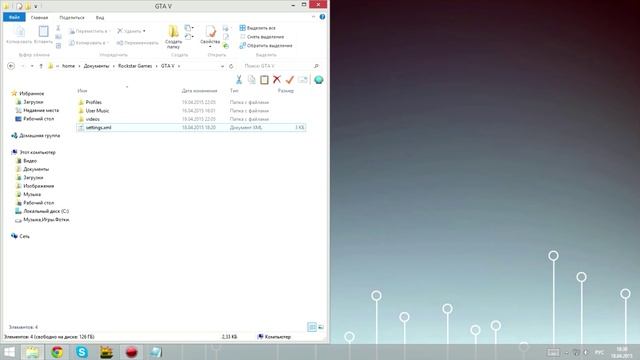Image resolution: width=640 pixels, height=360 pixels.
Task: Open Локальный диск (C:) in the sidebar
Action: point(46,211)
